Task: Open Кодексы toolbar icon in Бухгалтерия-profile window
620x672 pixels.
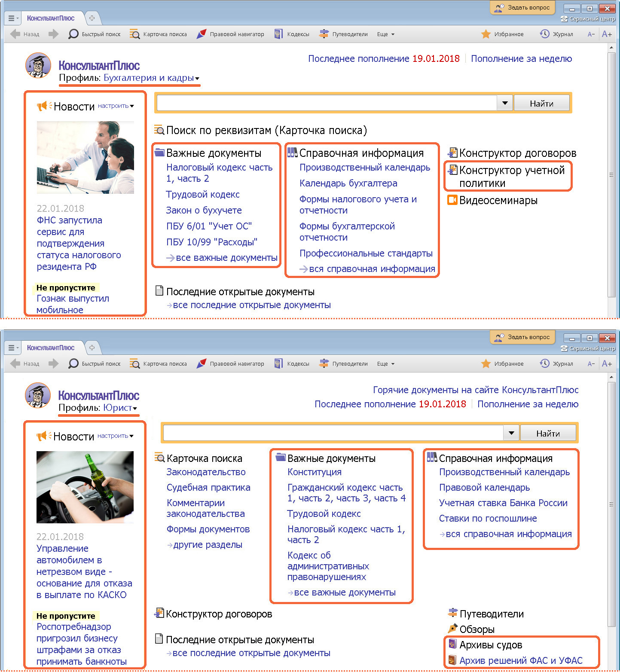Action: click(x=292, y=34)
